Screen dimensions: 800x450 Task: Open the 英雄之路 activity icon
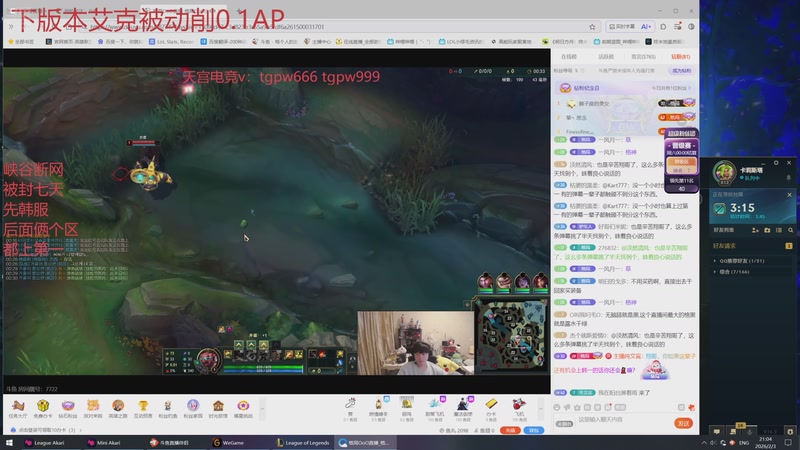tap(118, 408)
